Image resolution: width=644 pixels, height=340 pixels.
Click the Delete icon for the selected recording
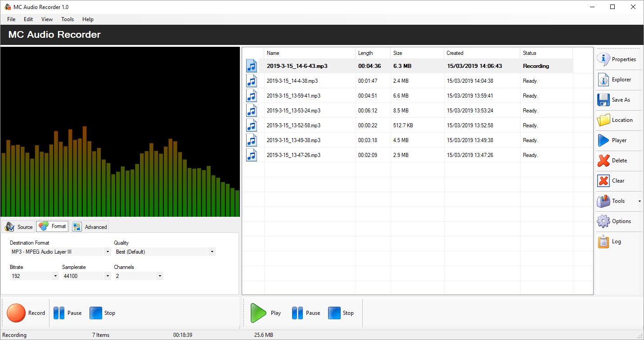[x=603, y=161]
